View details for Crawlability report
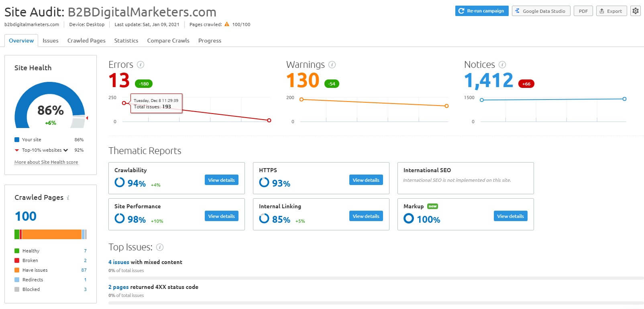Image resolution: width=644 pixels, height=309 pixels. [221, 180]
